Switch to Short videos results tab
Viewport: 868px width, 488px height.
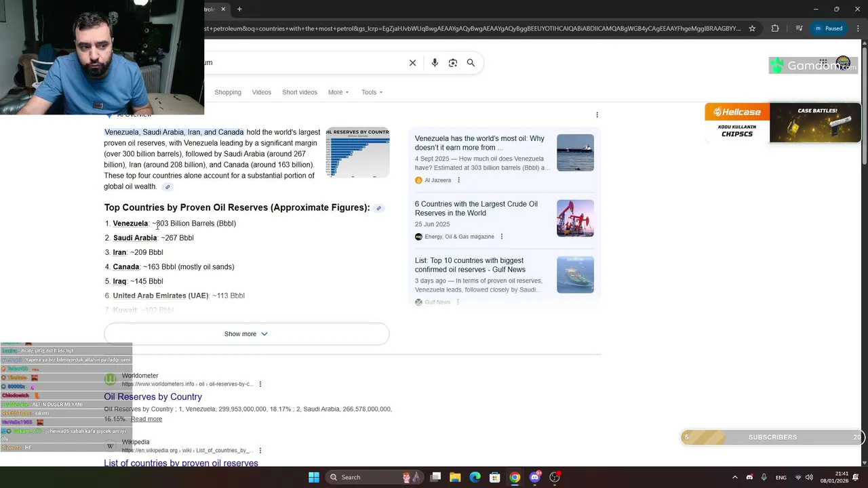click(300, 92)
